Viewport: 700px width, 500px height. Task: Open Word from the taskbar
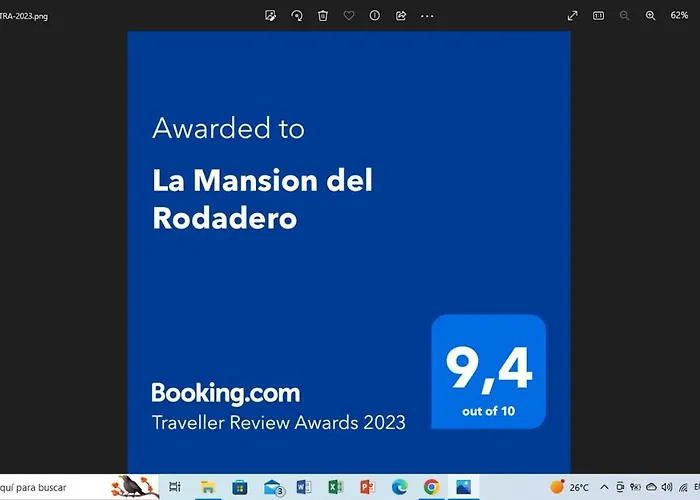pos(304,487)
